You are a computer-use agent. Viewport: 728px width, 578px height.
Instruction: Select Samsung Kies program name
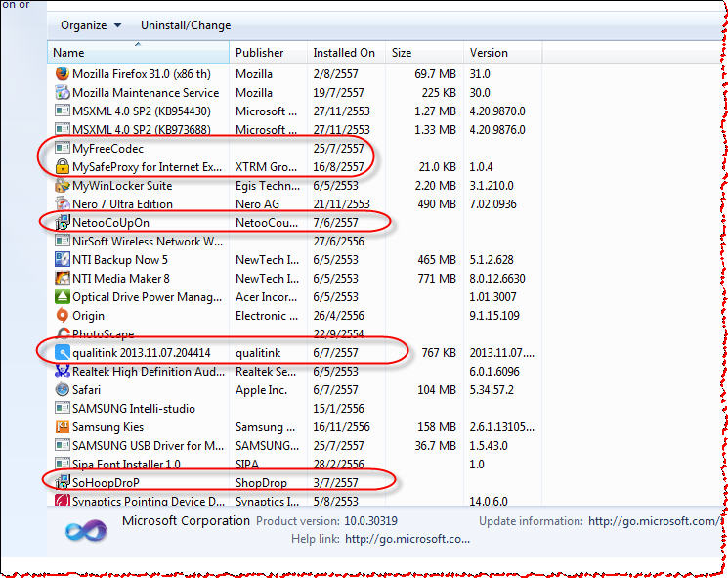[107, 427]
